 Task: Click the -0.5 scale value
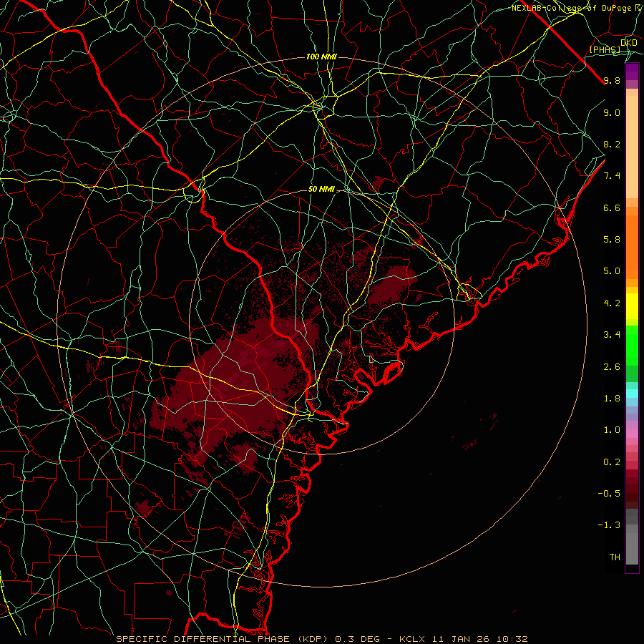pos(609,494)
